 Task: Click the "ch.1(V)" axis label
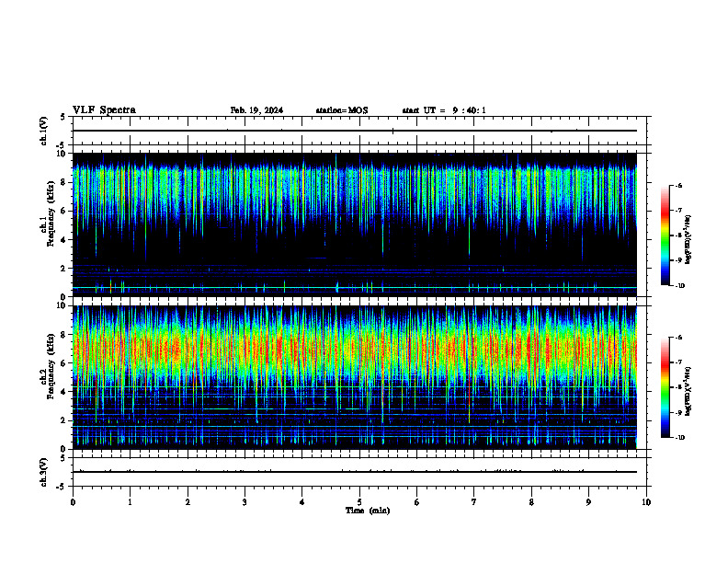44,131
